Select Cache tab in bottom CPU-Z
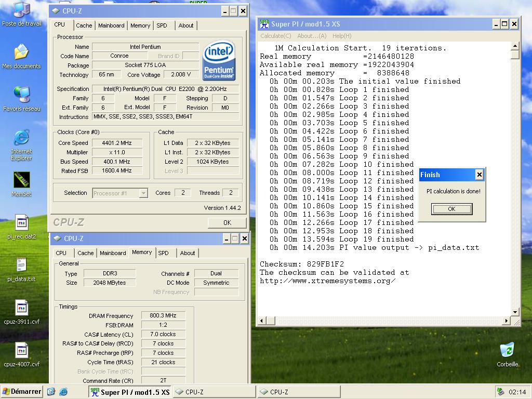 tap(86, 253)
